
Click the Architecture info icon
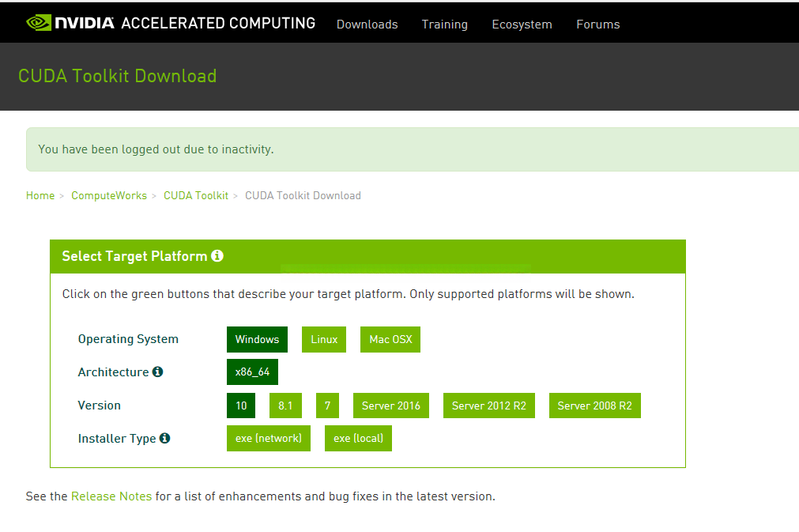click(x=157, y=372)
